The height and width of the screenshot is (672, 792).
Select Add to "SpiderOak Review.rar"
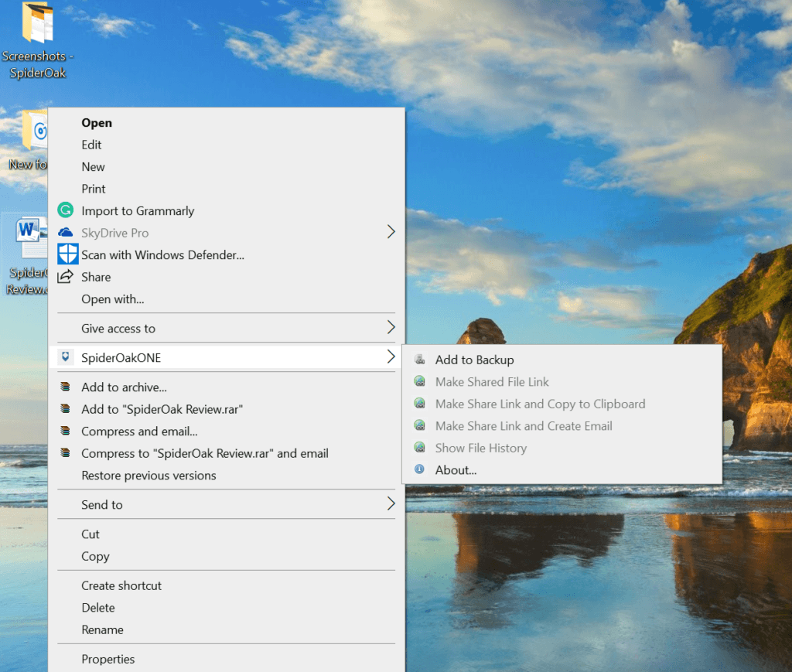click(x=227, y=409)
